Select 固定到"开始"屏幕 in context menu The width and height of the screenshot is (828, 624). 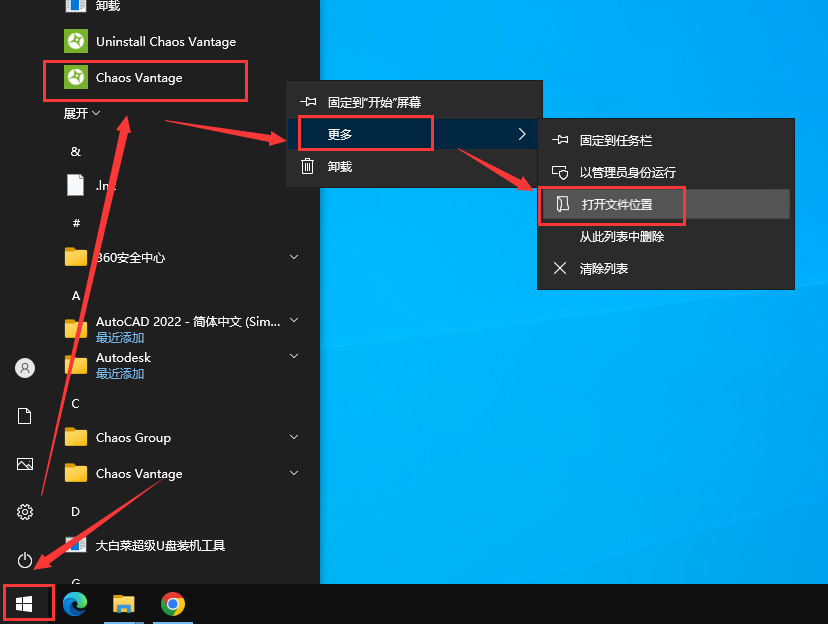[x=414, y=101]
